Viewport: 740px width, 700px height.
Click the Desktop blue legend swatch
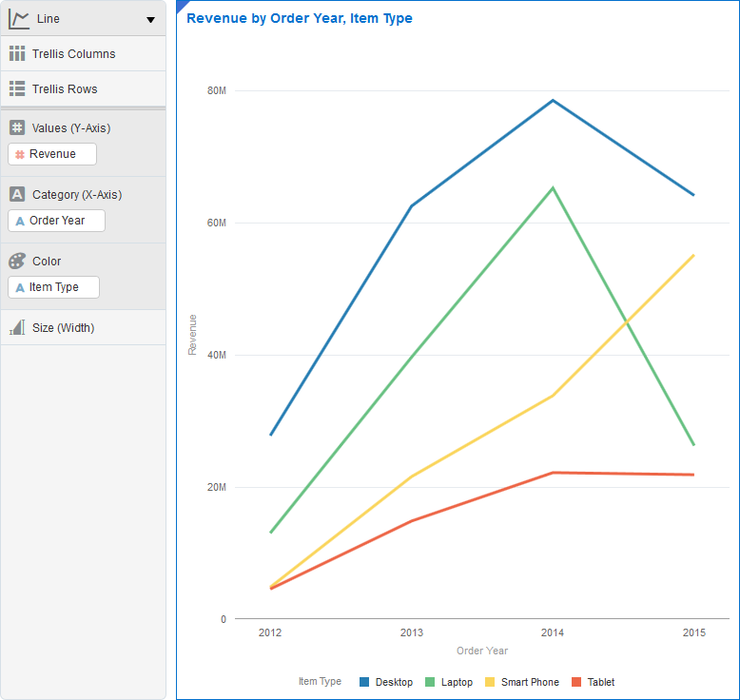[x=364, y=682]
